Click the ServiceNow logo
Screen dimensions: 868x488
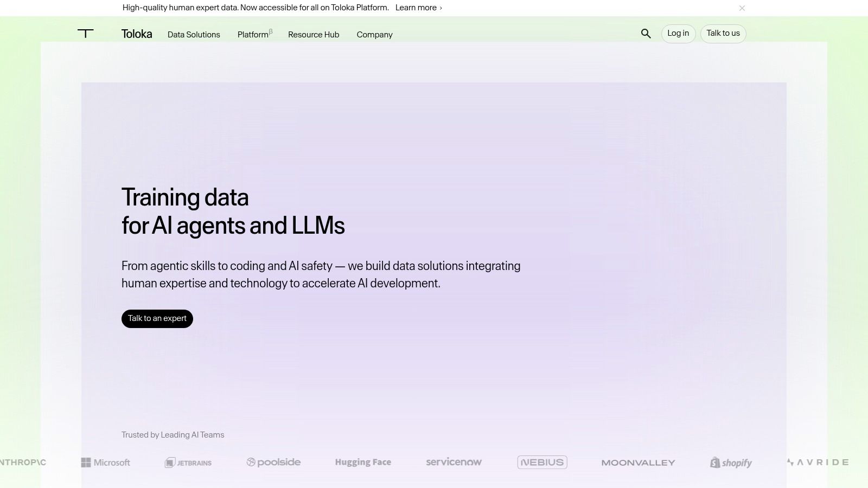click(454, 462)
